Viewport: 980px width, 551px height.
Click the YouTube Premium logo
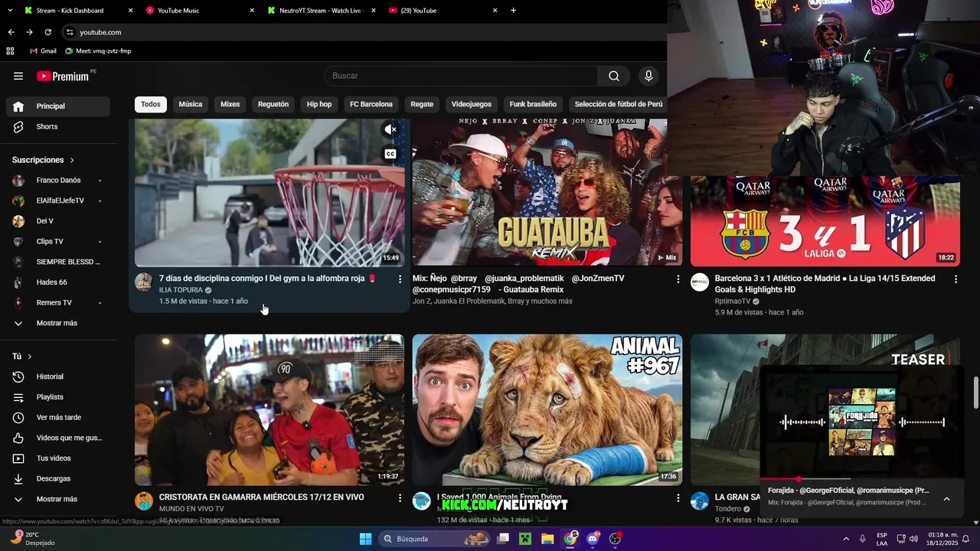(x=64, y=76)
